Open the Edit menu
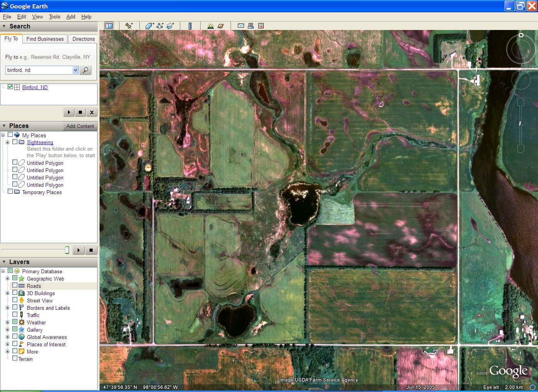Viewport: 538px width, 392px height. click(x=22, y=17)
